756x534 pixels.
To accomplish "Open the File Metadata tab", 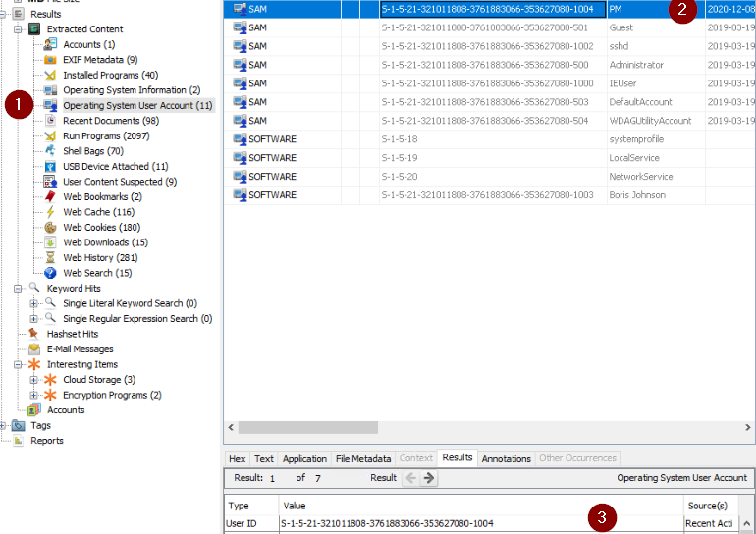I will click(363, 458).
